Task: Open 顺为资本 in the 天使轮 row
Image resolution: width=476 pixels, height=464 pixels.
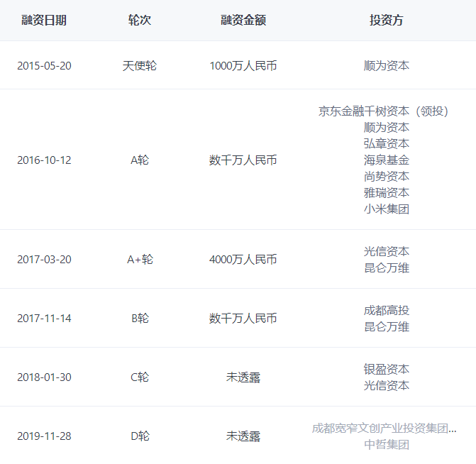Action: (387, 65)
